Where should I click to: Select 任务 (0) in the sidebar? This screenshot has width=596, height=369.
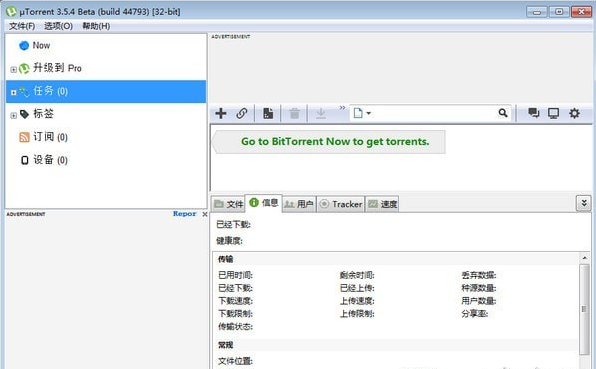click(x=106, y=91)
